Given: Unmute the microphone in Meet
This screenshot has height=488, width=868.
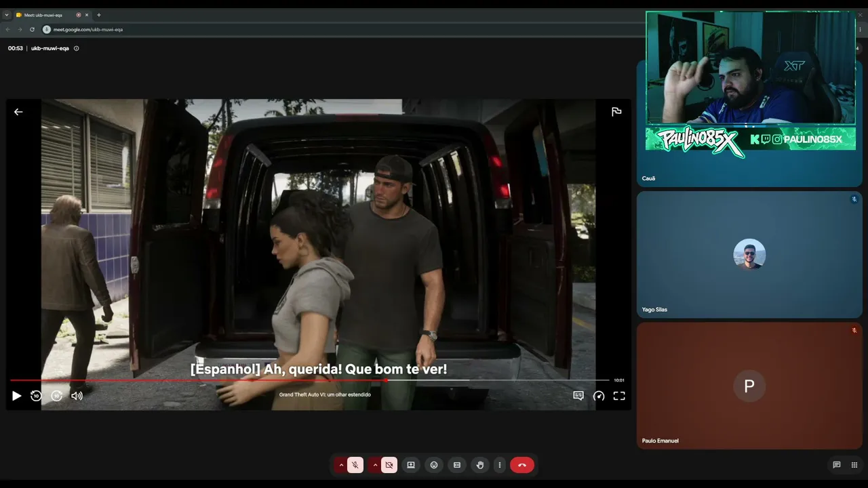Looking at the screenshot, I should coord(355,465).
